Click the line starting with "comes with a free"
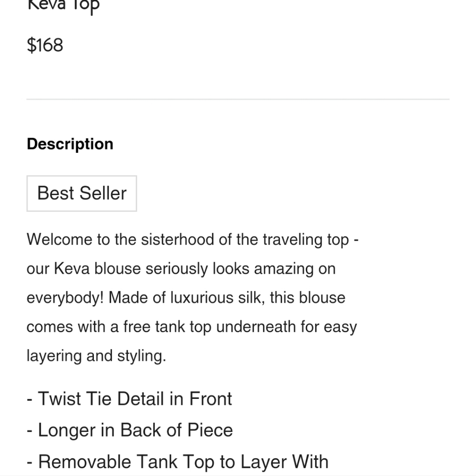 point(192,327)
